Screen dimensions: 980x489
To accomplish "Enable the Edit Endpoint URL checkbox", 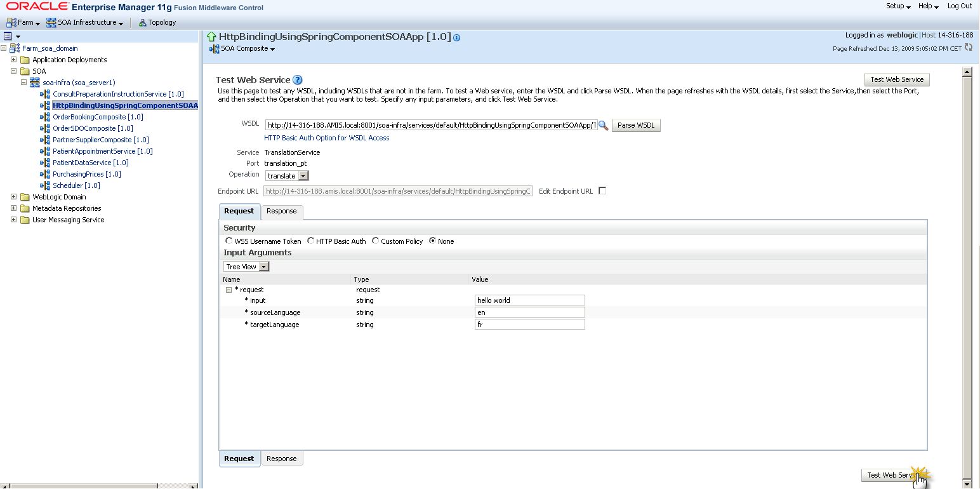I will coord(602,191).
